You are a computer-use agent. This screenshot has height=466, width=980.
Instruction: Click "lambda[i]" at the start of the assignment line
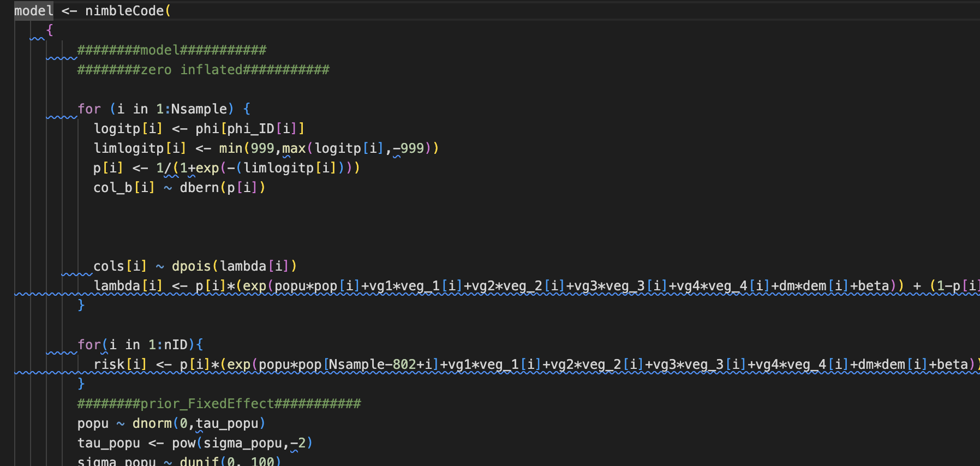(x=128, y=286)
